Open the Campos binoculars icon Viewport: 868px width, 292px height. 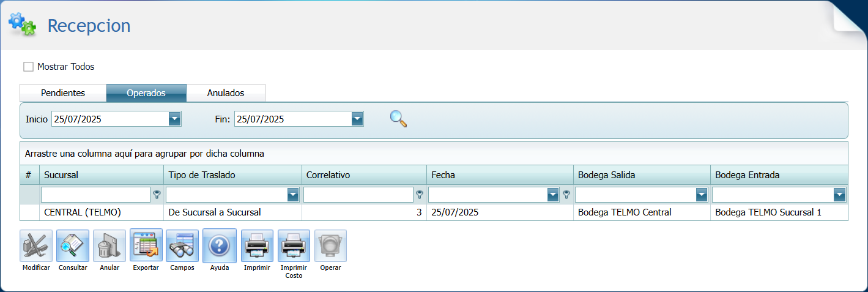point(182,246)
